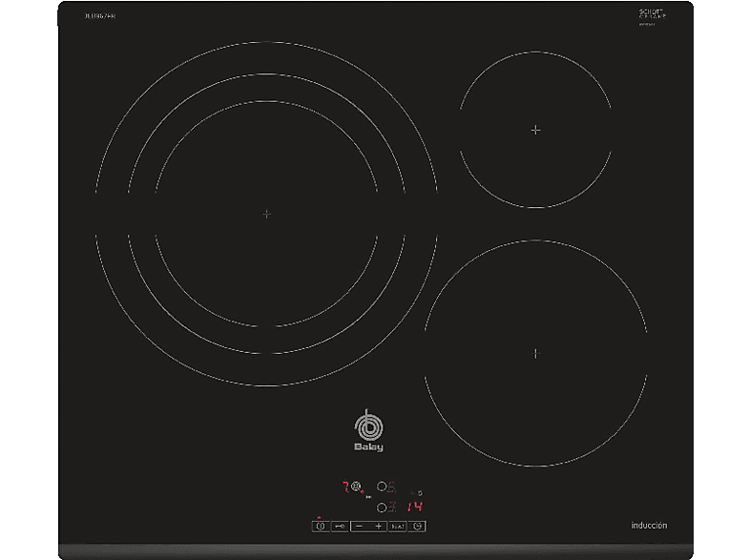Tap the red timer display '14'
Screen dimensions: 750x560
click(415, 507)
